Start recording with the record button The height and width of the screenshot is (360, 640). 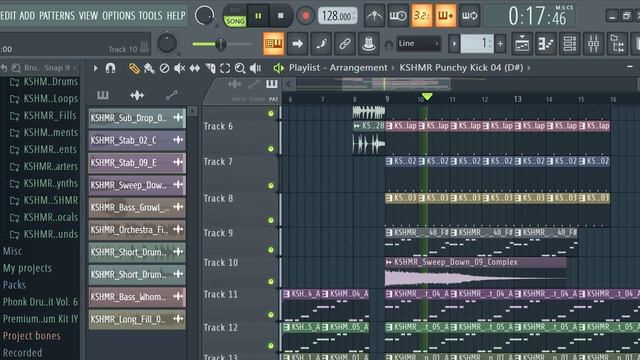click(x=305, y=16)
